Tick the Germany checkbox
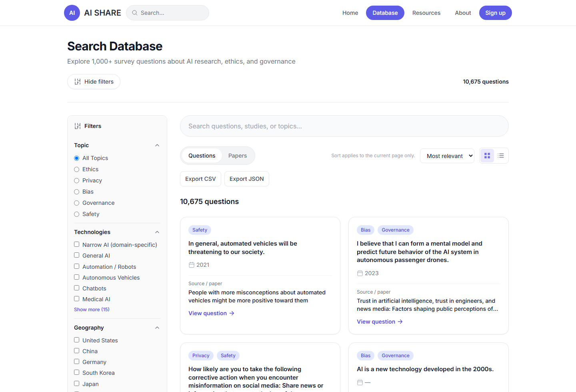 click(x=77, y=362)
